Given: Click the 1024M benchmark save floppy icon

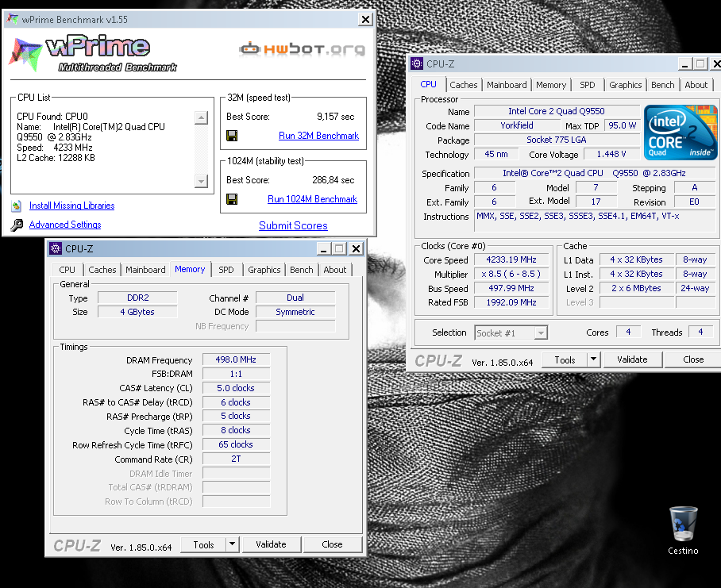Looking at the screenshot, I should pos(232,199).
